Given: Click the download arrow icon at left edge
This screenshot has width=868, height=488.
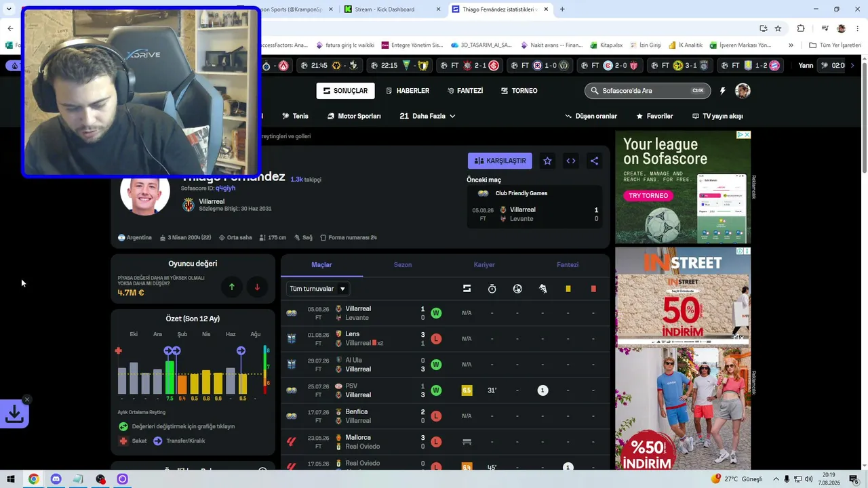Looking at the screenshot, I should pos(14,413).
